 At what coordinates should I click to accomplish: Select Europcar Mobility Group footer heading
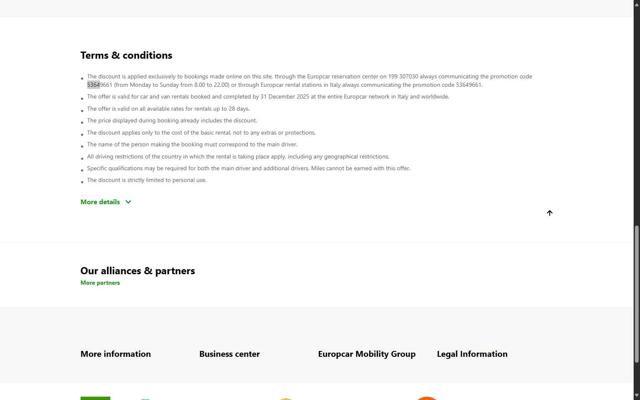tap(366, 354)
